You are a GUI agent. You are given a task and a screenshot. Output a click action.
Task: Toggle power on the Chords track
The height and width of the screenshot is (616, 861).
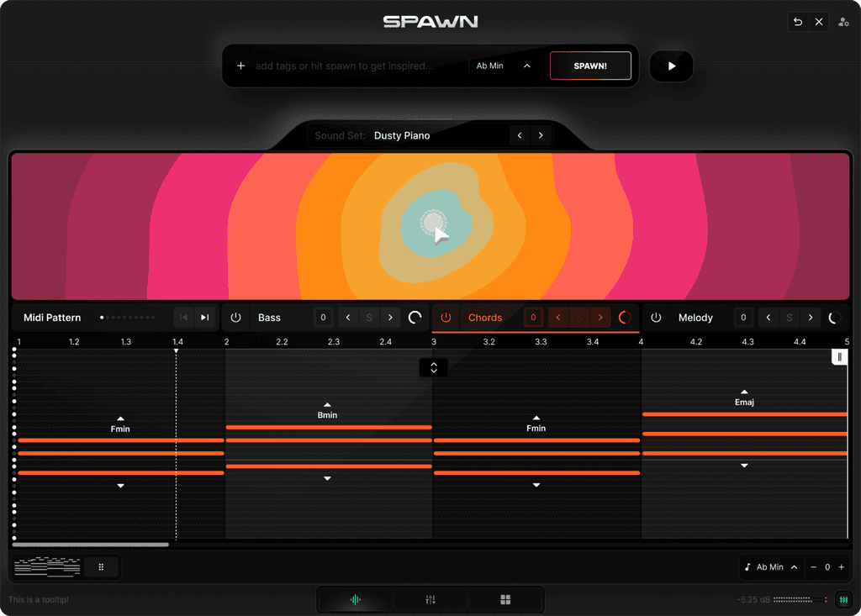445,318
